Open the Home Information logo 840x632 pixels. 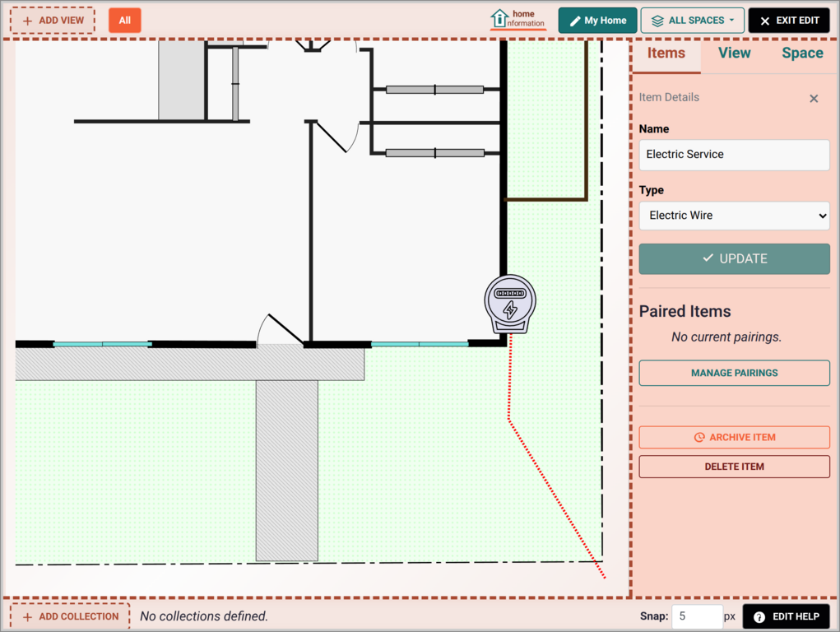coord(518,19)
